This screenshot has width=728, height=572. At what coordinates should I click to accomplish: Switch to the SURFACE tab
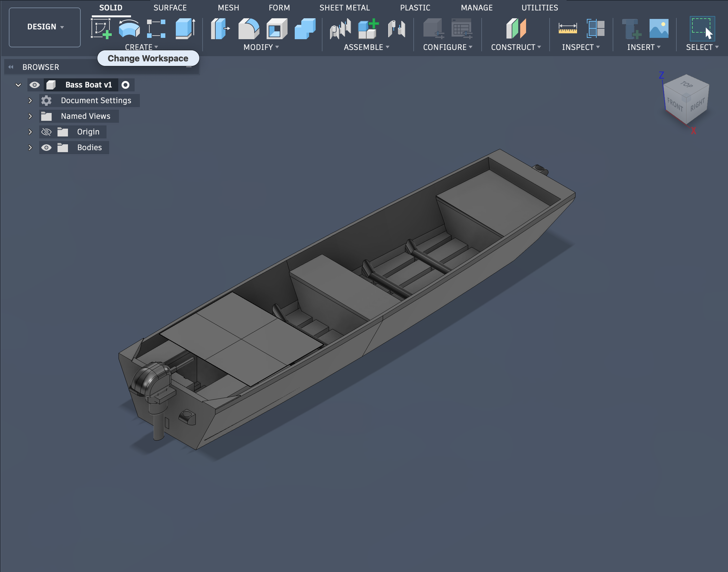tap(170, 8)
